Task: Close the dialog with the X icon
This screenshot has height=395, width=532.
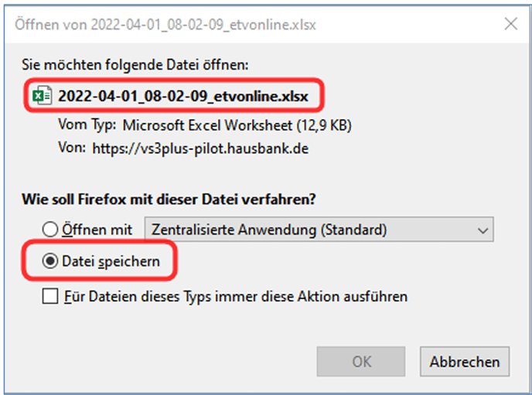Action: (x=510, y=24)
